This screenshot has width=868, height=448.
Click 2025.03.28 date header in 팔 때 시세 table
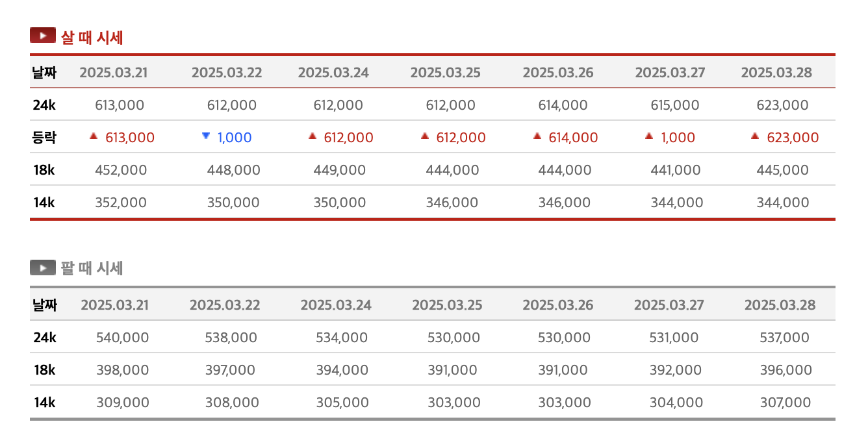(780, 305)
